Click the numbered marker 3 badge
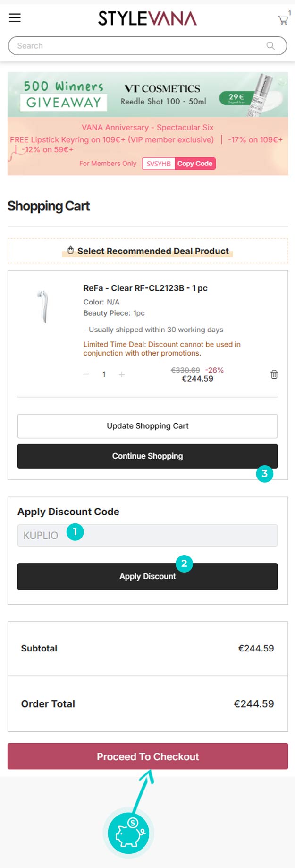Image resolution: width=295 pixels, height=868 pixels. tap(264, 474)
